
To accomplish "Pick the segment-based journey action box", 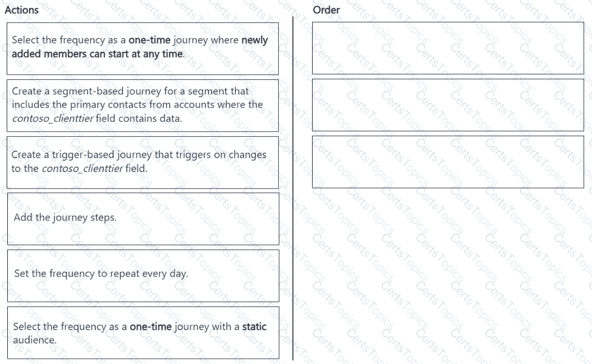I will [142, 105].
